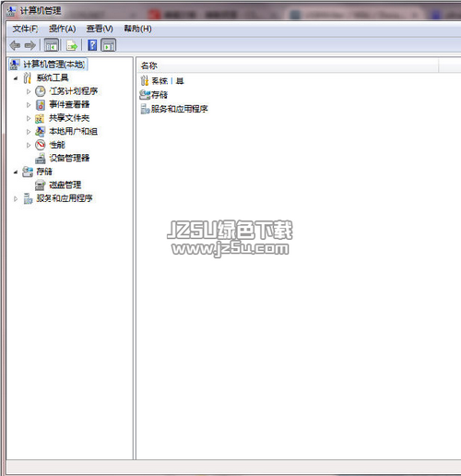Select 计算机管理(本地) root label in tree
461x476 pixels.
tap(54, 65)
